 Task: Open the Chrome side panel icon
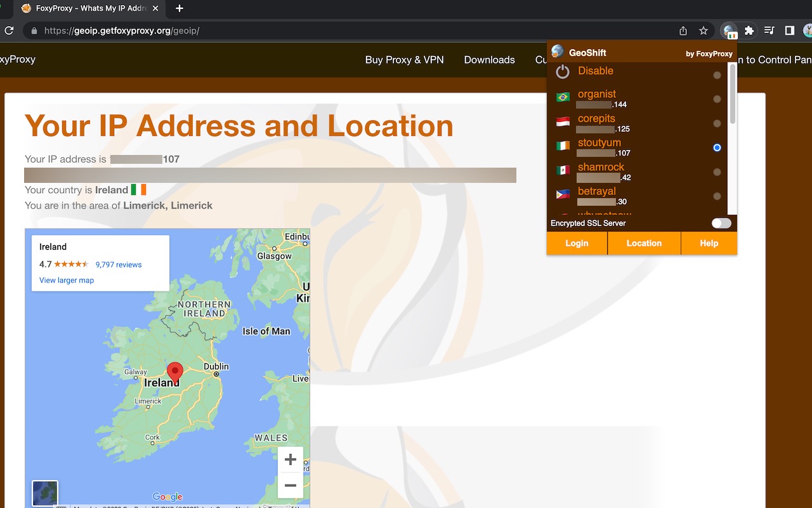point(790,30)
